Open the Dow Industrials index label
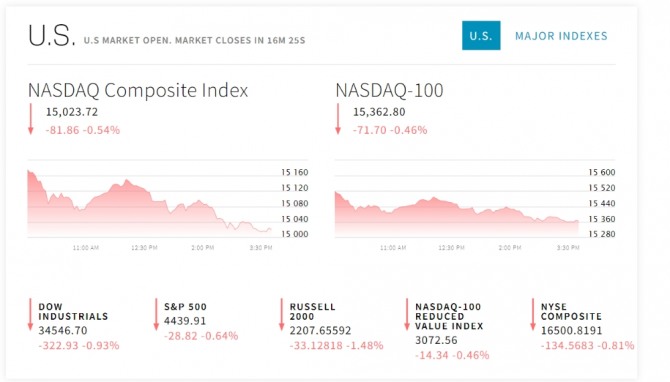670x382 pixels. 73,311
